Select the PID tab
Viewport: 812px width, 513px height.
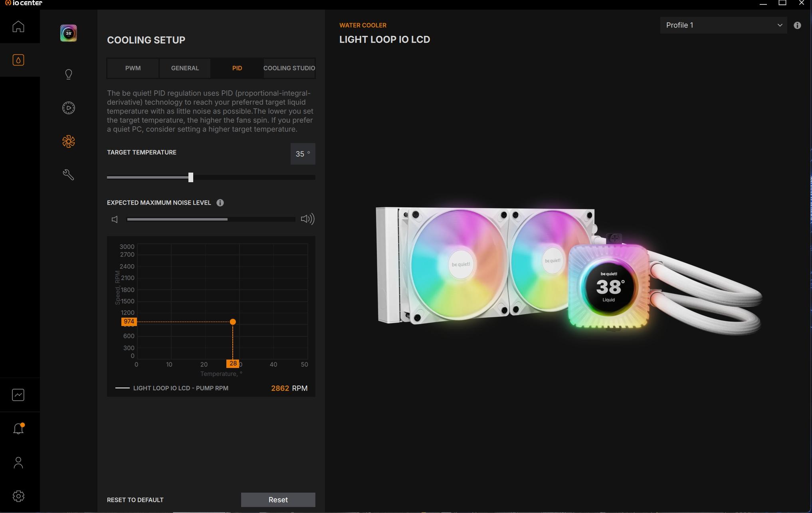pos(237,68)
